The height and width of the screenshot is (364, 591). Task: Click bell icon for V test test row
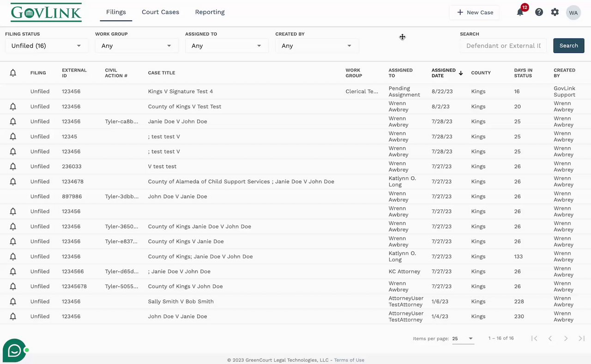pyautogui.click(x=13, y=167)
